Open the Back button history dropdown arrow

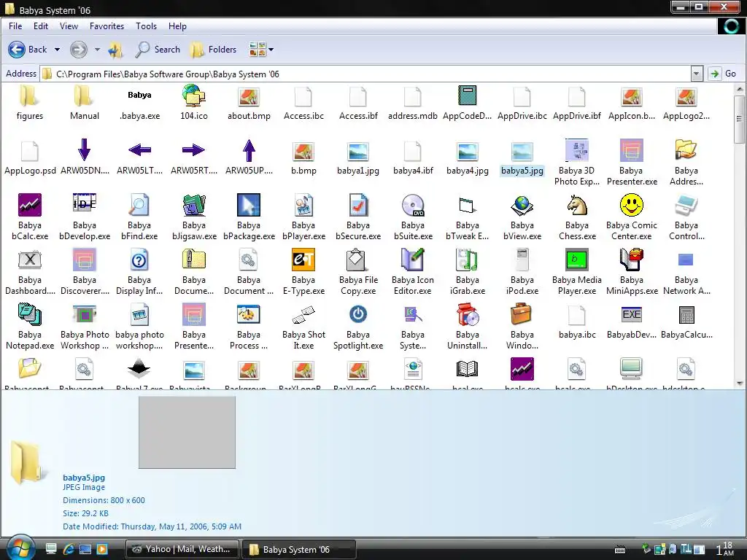[x=57, y=50]
